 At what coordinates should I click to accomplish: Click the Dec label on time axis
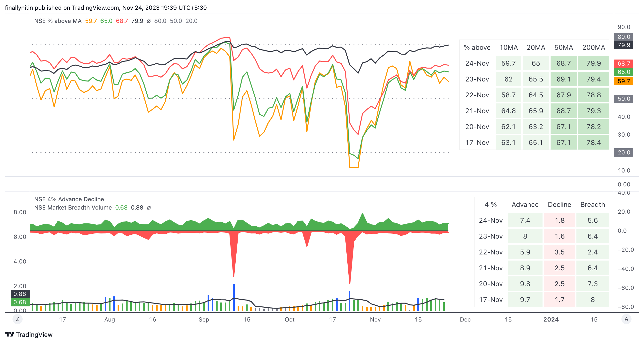click(465, 320)
